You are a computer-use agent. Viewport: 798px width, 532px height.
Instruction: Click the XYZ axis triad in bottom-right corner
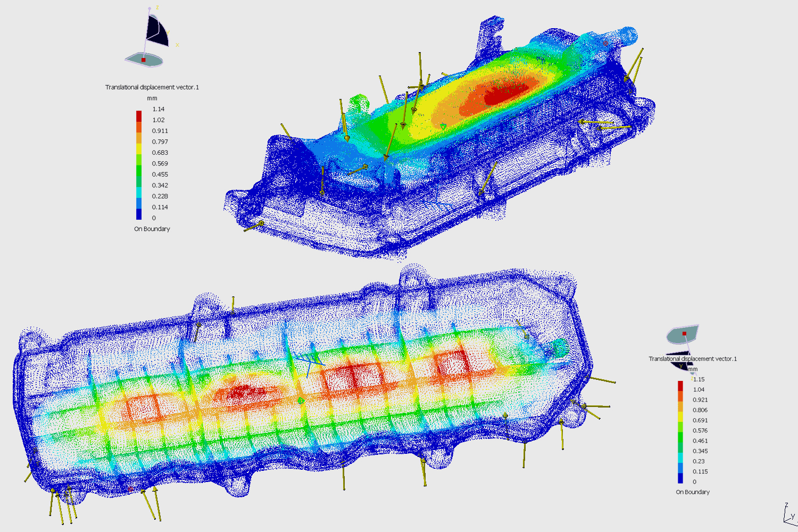788,514
